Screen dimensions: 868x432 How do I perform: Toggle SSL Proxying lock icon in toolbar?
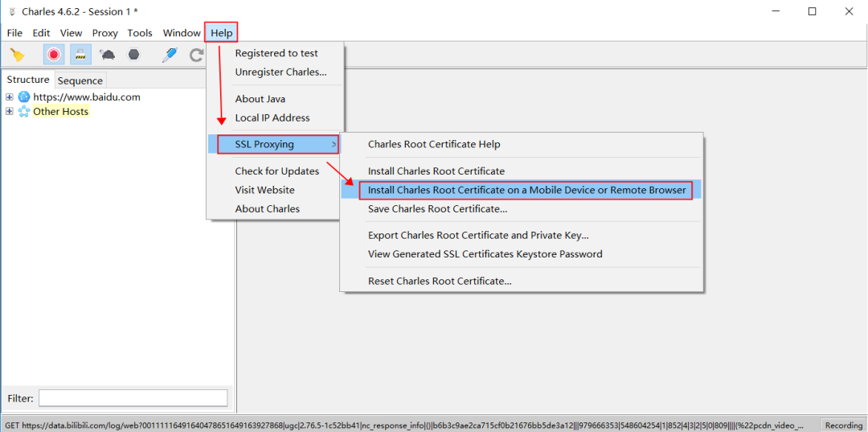(81, 55)
